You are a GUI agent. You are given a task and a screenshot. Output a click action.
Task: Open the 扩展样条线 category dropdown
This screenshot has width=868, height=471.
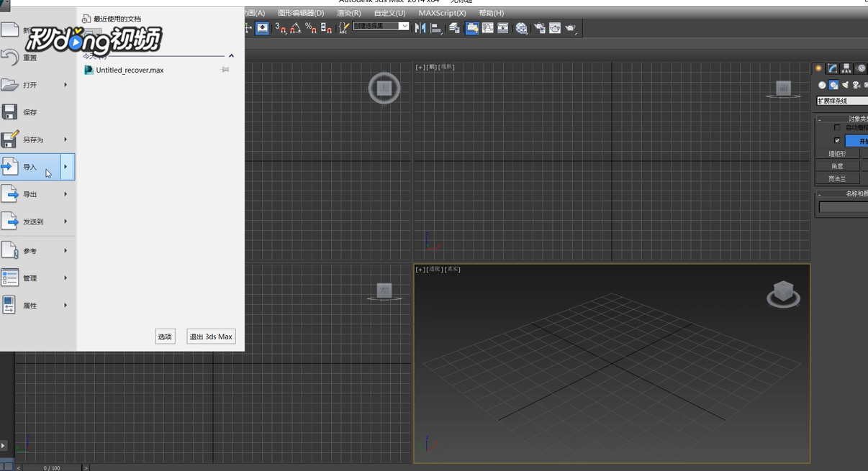842,101
